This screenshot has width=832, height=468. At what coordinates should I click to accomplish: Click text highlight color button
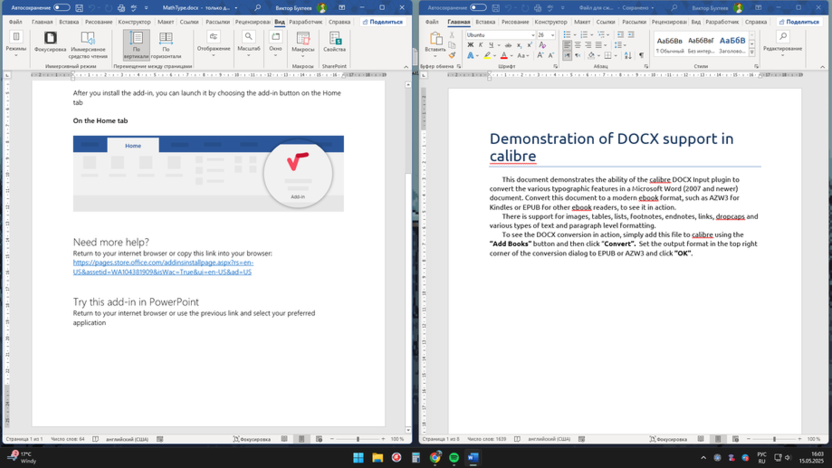tap(487, 55)
